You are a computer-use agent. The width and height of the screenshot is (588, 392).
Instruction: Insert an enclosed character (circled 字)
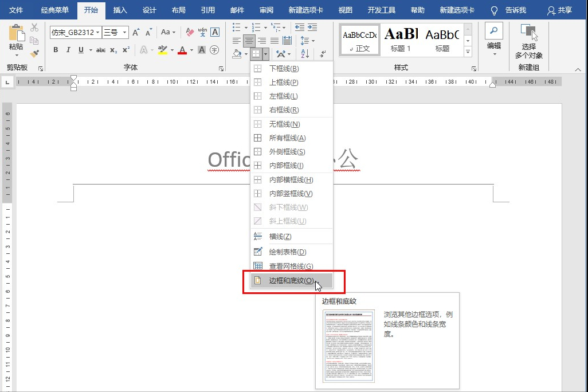click(x=214, y=50)
